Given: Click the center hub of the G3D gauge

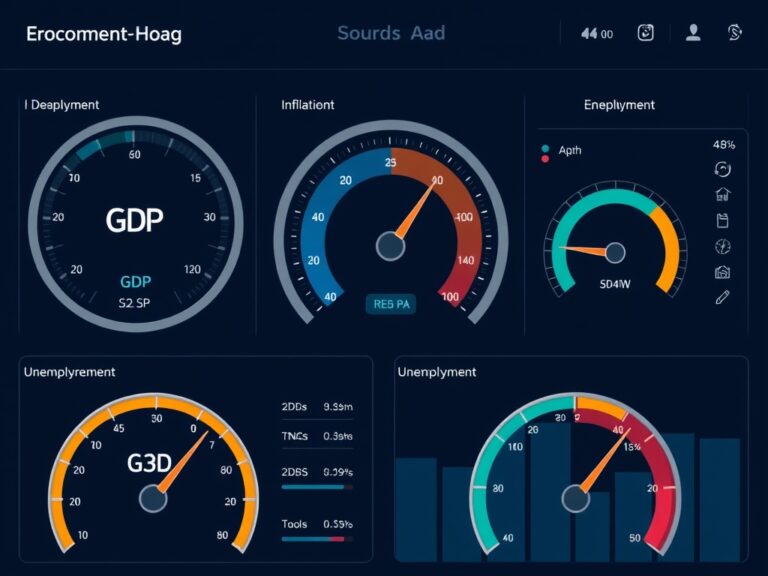Looking at the screenshot, I should click(153, 499).
